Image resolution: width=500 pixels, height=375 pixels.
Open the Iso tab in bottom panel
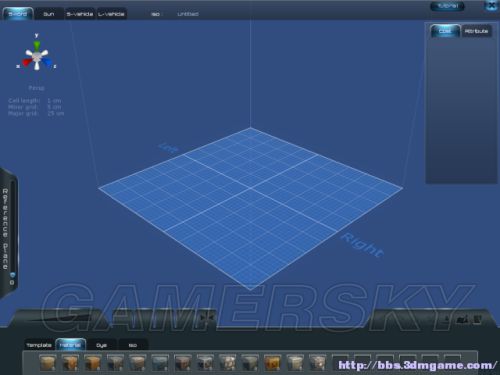pyautogui.click(x=133, y=345)
